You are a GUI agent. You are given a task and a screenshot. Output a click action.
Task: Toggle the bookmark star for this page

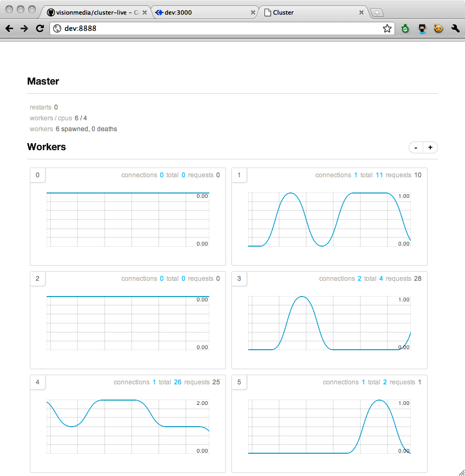tap(387, 28)
